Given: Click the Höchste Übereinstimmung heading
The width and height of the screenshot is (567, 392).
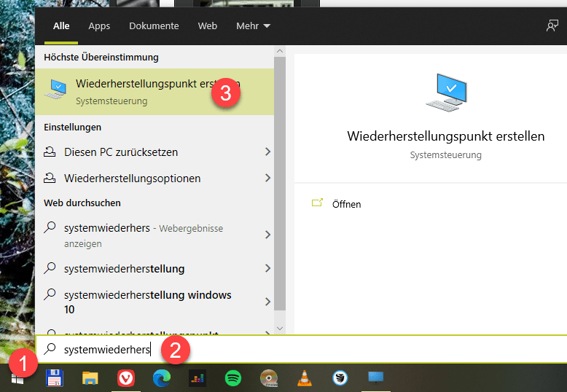Looking at the screenshot, I should [x=101, y=57].
